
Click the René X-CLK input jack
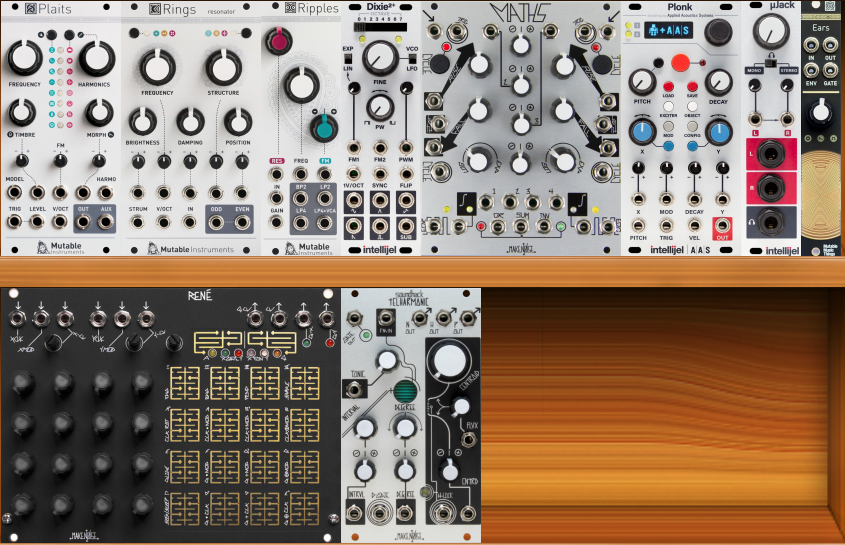(x=17, y=319)
